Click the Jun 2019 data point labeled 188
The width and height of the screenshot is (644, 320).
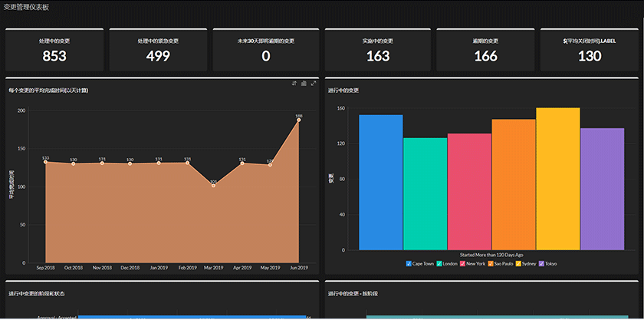click(298, 120)
